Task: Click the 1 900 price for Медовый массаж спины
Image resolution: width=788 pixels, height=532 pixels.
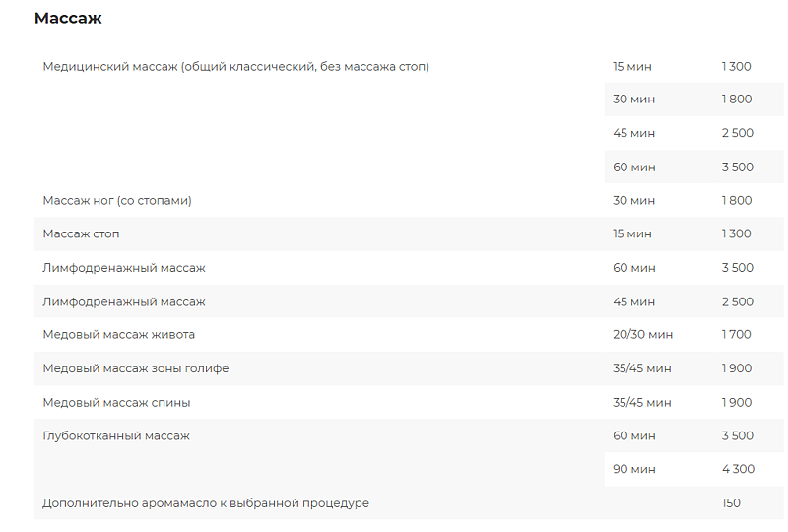Action: (736, 402)
